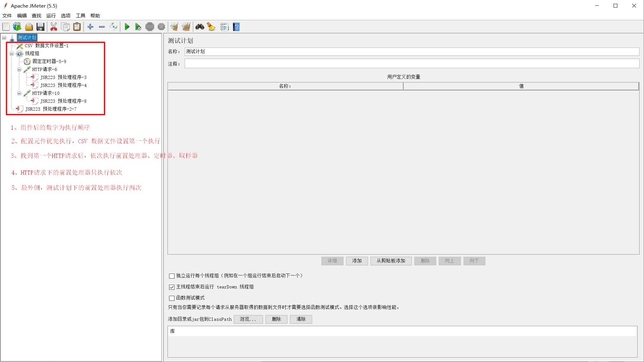The height and width of the screenshot is (362, 644).
Task: Select 固定定时器-5-9 tree item
Action: pos(49,61)
